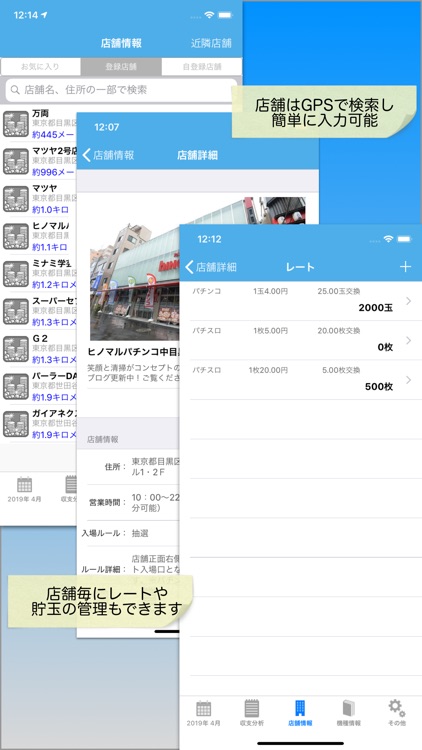Viewport: 422px width, 750px height.
Task: Open store icon for パーラーDA
Action: point(16,386)
